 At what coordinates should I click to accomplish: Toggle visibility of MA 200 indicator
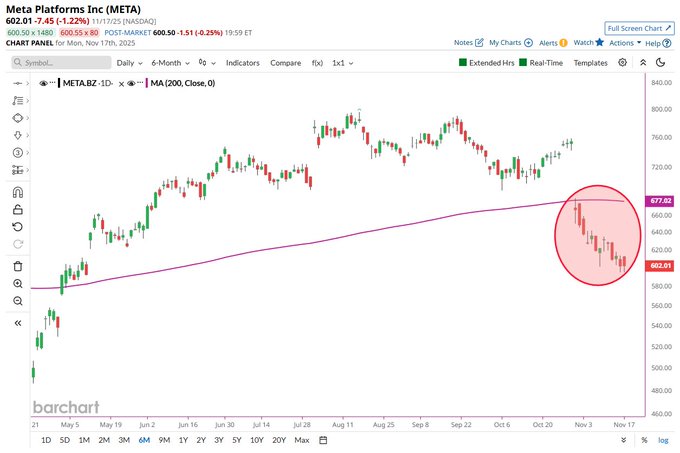[x=131, y=83]
